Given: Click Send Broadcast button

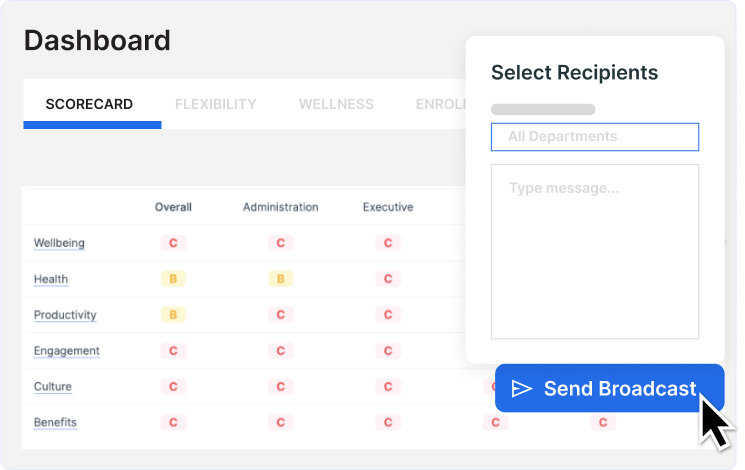Looking at the screenshot, I should click(610, 388).
